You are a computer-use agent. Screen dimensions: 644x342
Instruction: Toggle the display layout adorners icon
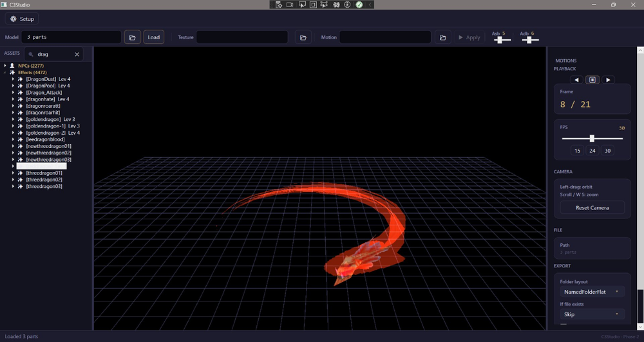[x=313, y=5]
